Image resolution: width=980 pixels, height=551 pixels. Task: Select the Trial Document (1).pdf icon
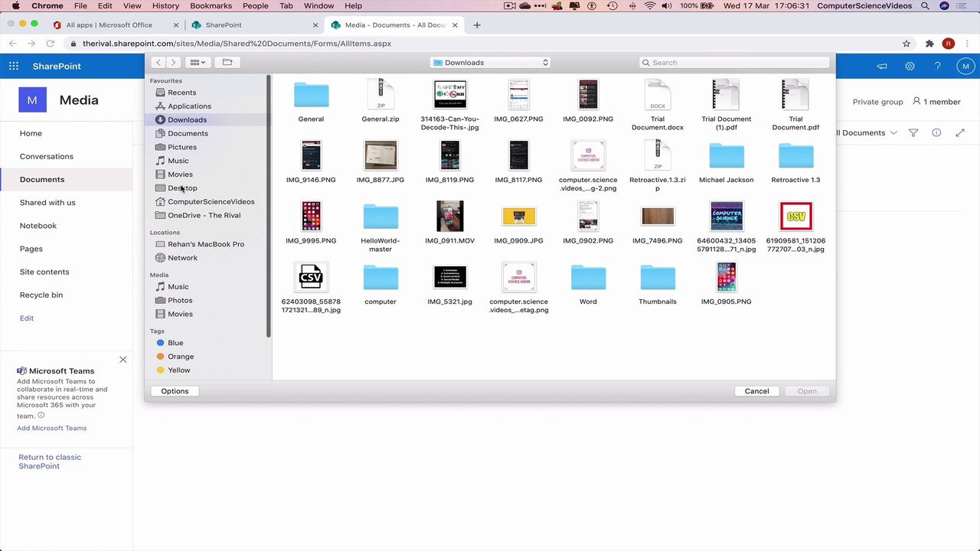(x=726, y=95)
